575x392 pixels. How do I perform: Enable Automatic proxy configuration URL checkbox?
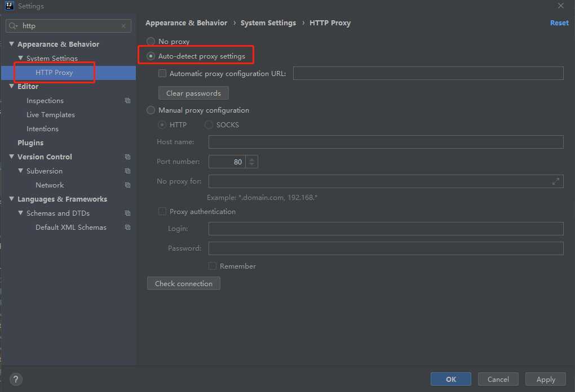(162, 73)
